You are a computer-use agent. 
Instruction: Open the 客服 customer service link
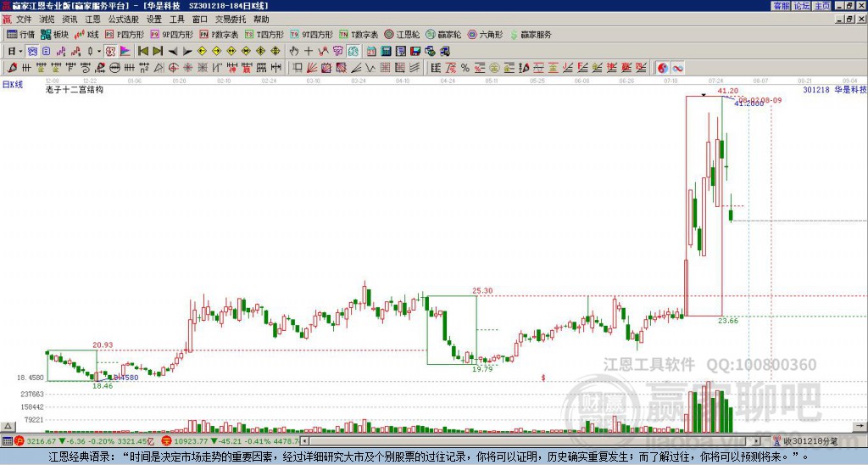click(x=781, y=6)
